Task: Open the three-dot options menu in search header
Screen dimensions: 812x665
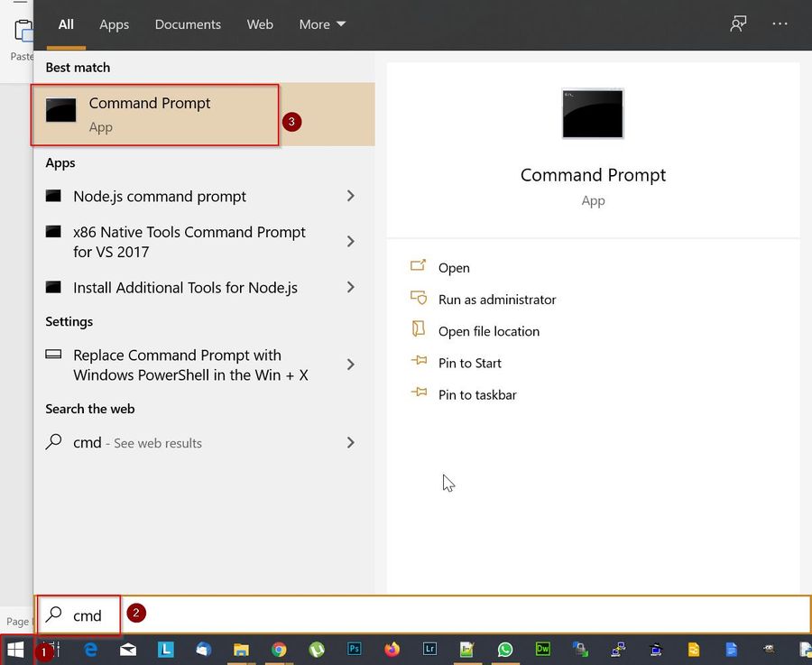Action: pos(780,23)
